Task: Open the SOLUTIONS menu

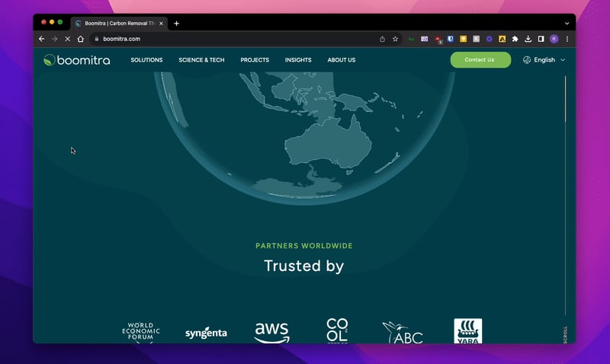Action: click(x=146, y=60)
